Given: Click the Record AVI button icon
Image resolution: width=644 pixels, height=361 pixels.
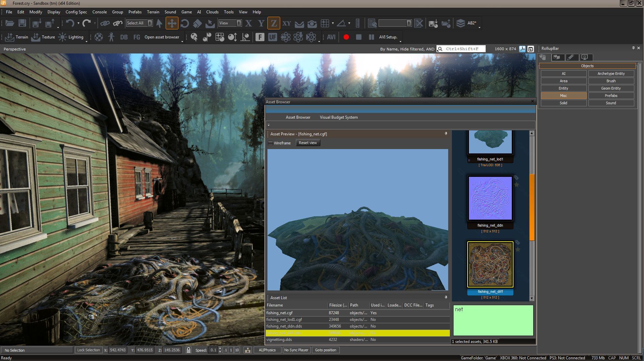Looking at the screenshot, I should (x=346, y=37).
